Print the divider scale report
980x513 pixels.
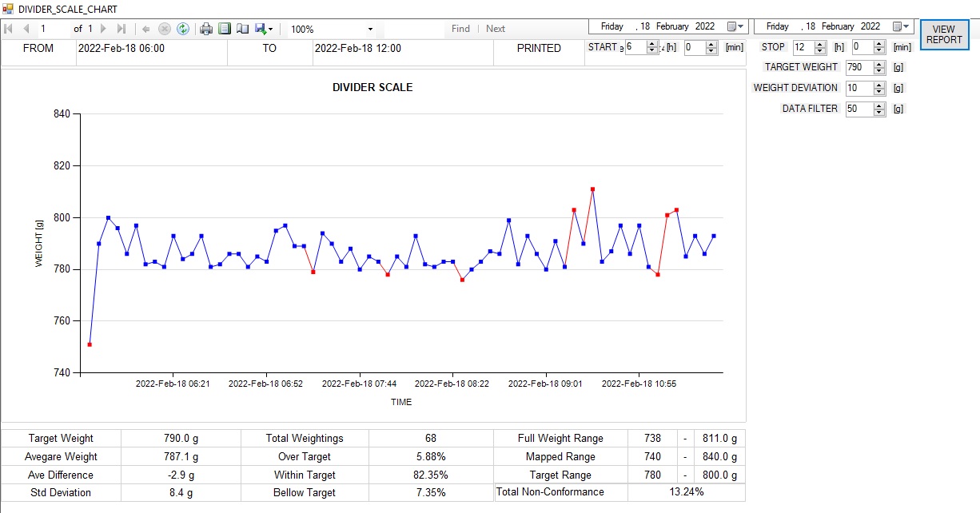(x=206, y=29)
